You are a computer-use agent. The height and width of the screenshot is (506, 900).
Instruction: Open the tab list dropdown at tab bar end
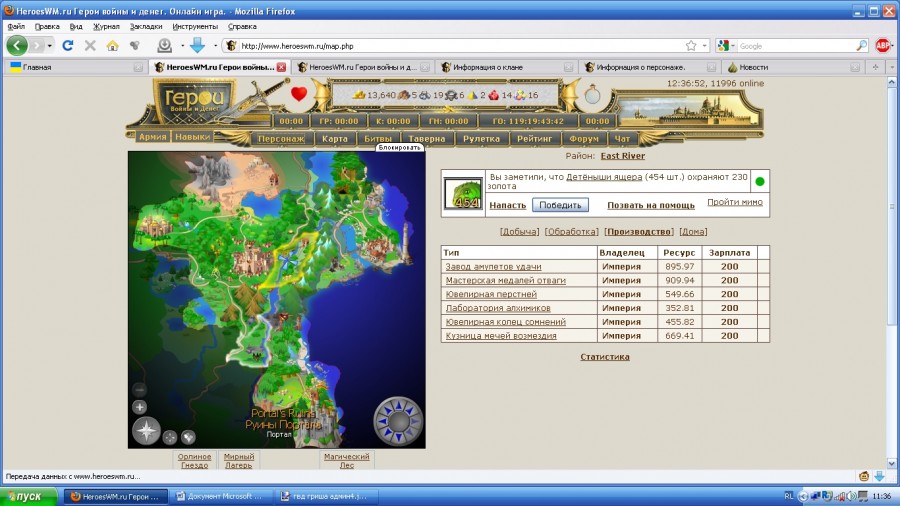(892, 67)
